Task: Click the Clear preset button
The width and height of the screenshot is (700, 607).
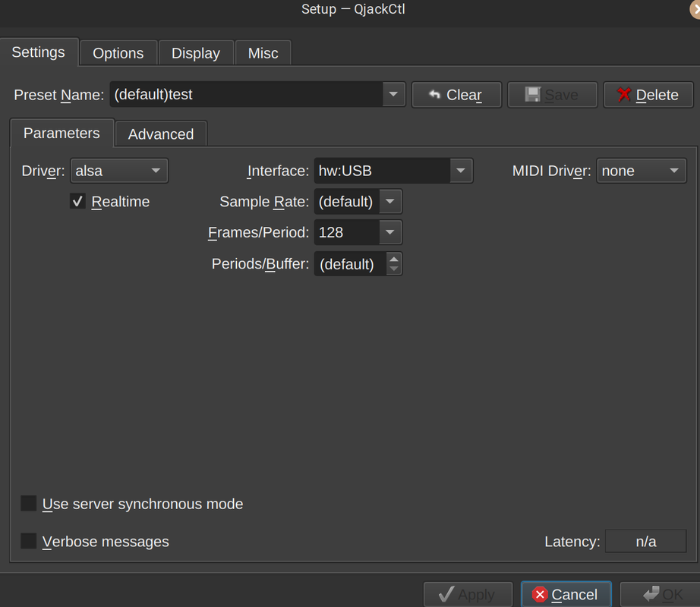Action: (456, 95)
